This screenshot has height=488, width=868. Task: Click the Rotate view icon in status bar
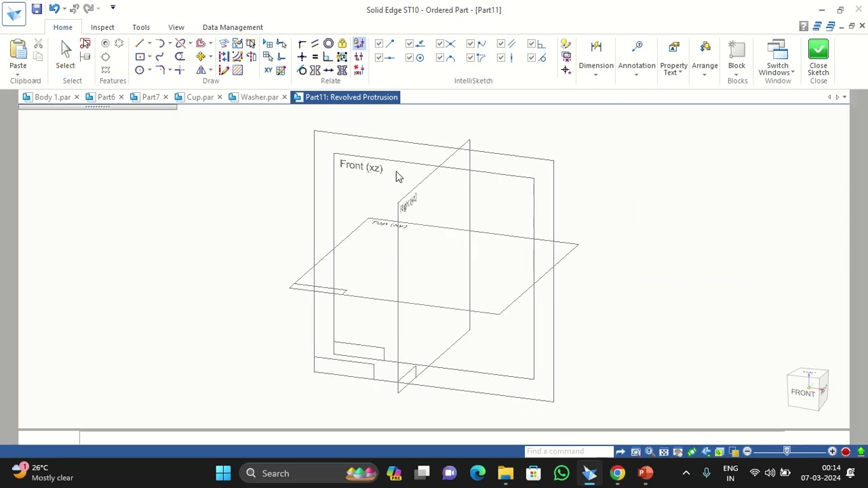click(692, 451)
